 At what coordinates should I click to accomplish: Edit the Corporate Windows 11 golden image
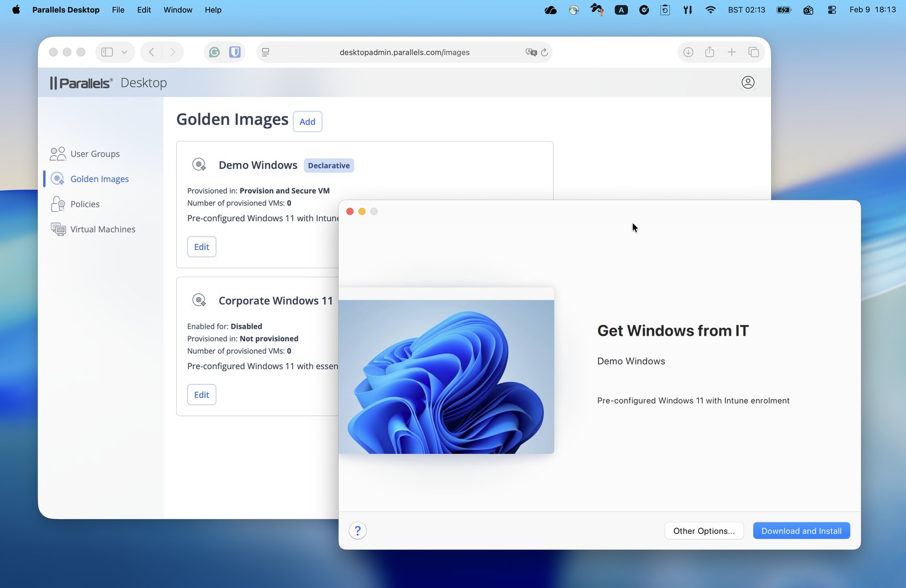coord(202,394)
